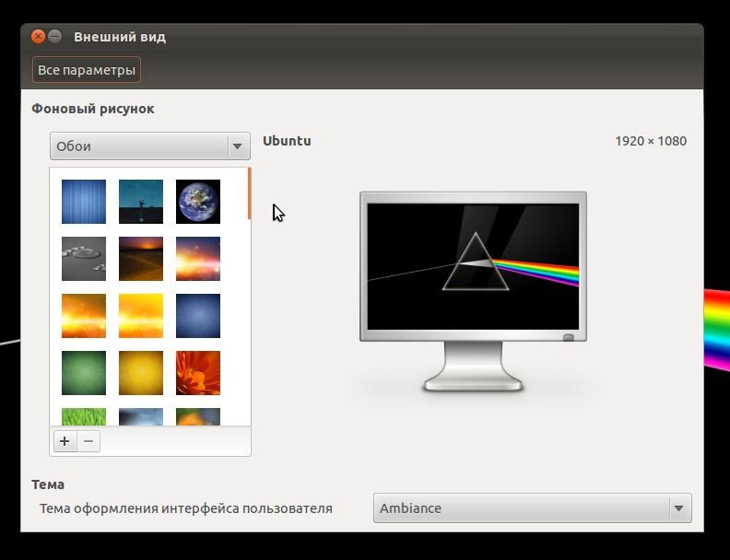Pick the Earth from space wallpaper
Viewport: 730px width, 560px height.
pyautogui.click(x=198, y=202)
